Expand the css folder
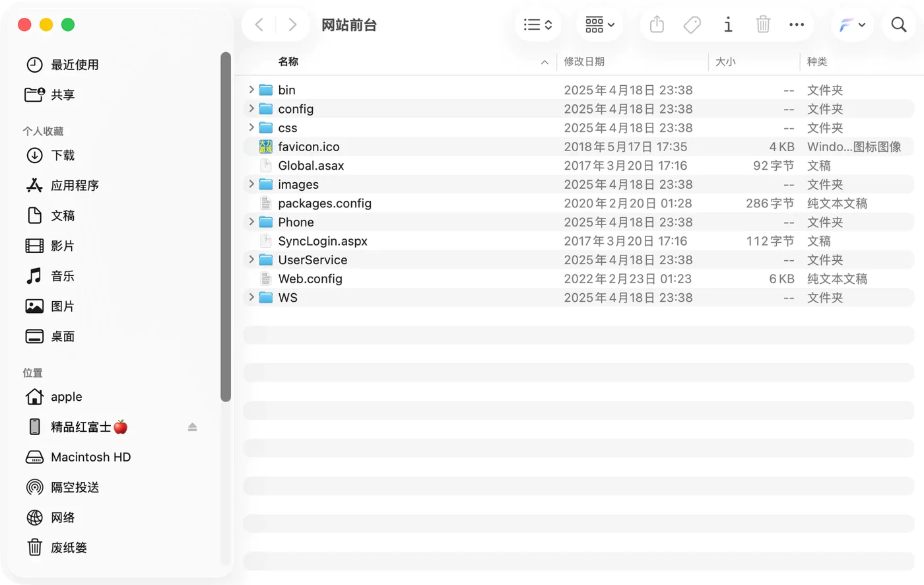The image size is (924, 585). pos(251,127)
